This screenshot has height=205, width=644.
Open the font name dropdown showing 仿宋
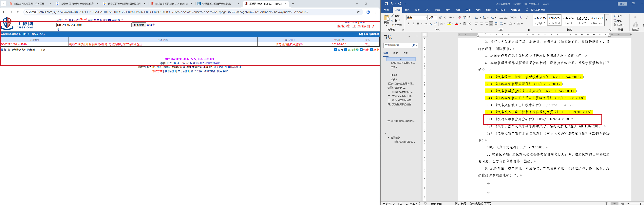[426, 17]
